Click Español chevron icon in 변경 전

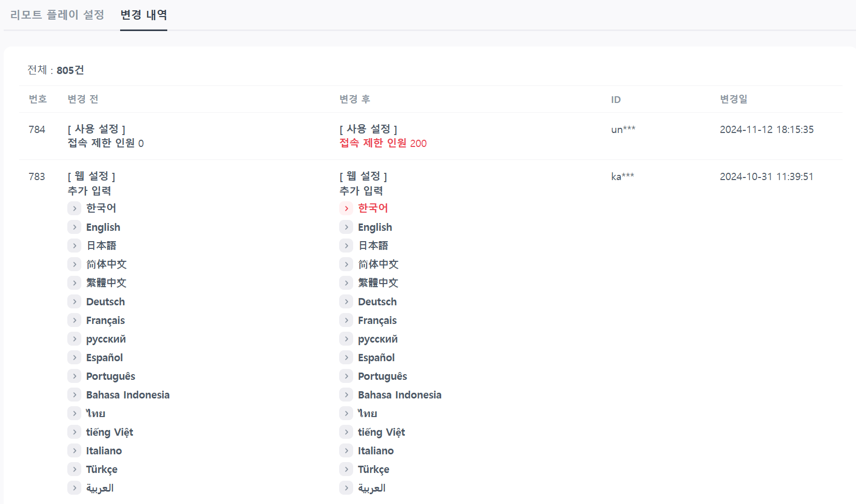[x=75, y=358]
